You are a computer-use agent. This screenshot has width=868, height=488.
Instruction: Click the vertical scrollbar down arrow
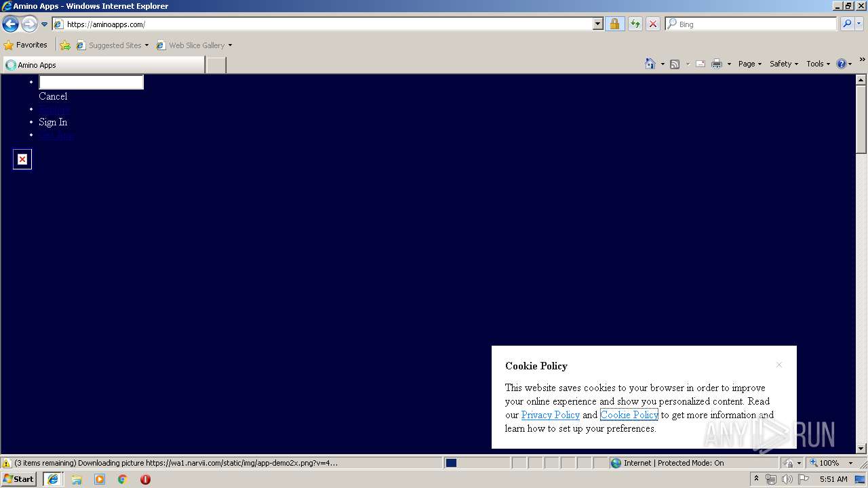click(x=861, y=449)
